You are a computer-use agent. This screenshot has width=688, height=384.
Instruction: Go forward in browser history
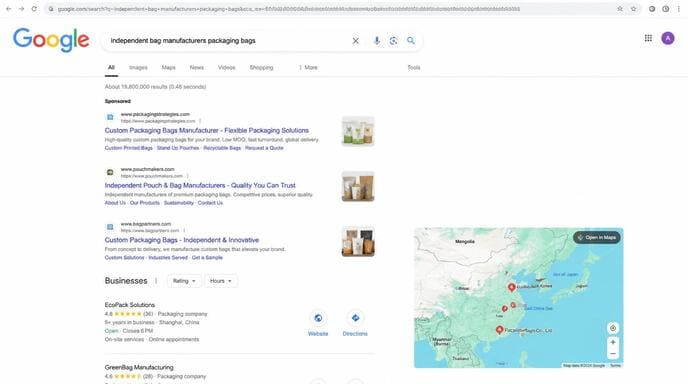click(21, 9)
